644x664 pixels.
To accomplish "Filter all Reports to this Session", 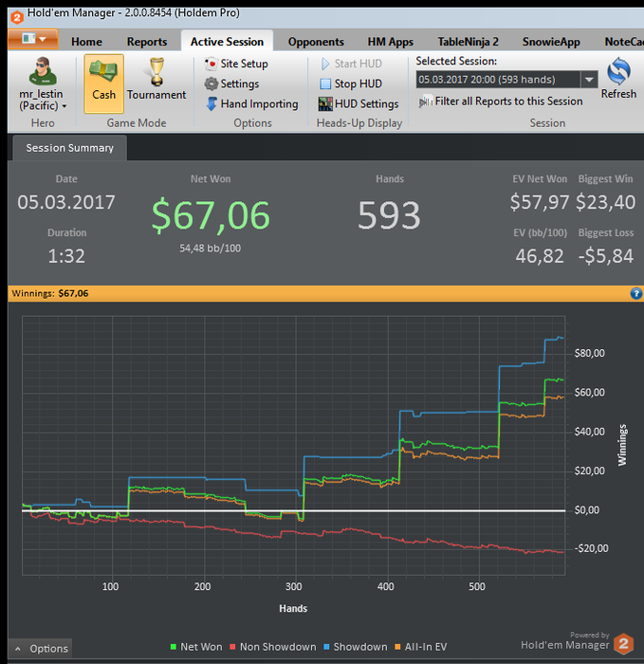I will point(501,101).
